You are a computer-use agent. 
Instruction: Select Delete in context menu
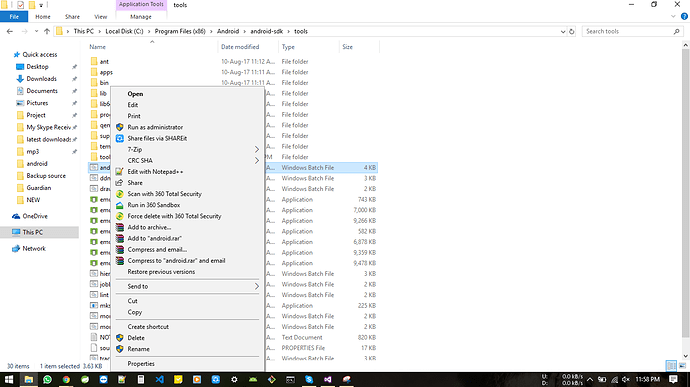coord(136,338)
